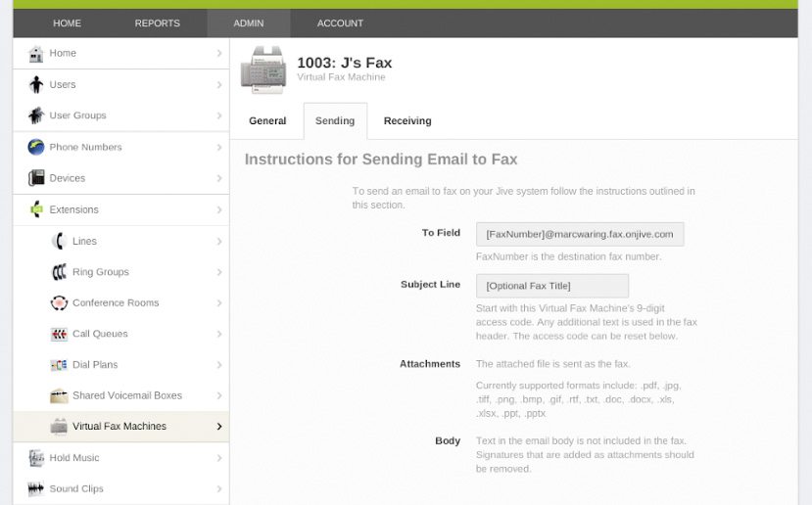Click the Shared Voicemail Boxes envelope icon
812x505 pixels.
point(59,395)
